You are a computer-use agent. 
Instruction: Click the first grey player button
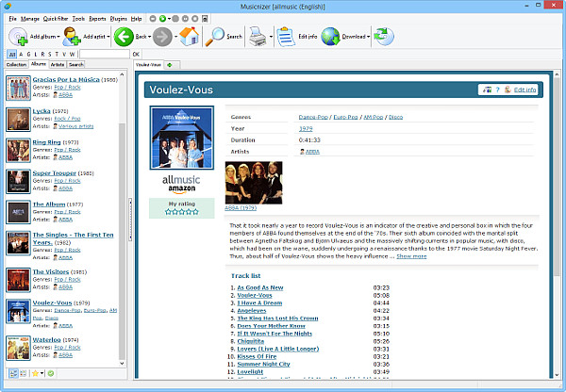pyautogui.click(x=153, y=19)
